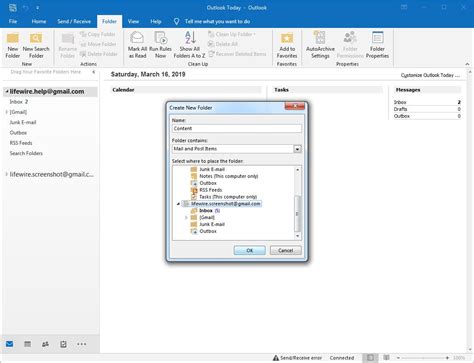Image resolution: width=474 pixels, height=363 pixels.
Task: Select Inbox in dialog folder tree
Action: click(206, 211)
